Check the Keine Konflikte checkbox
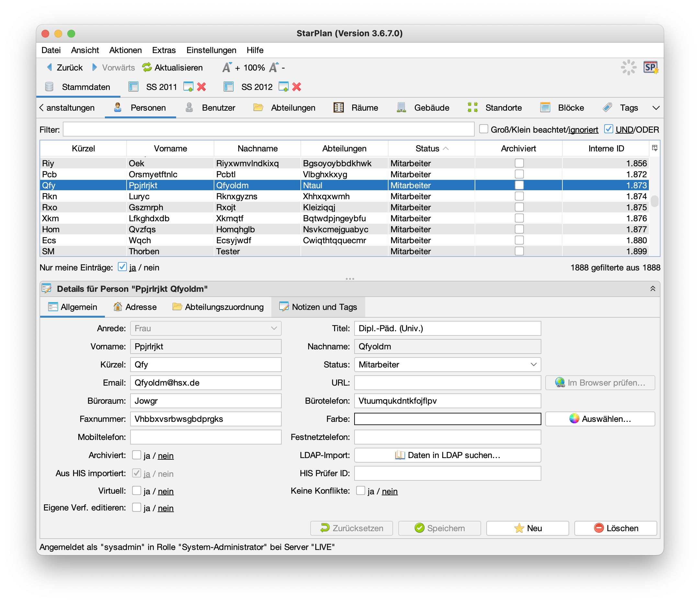Viewport: 700px width, 603px height. pos(360,490)
